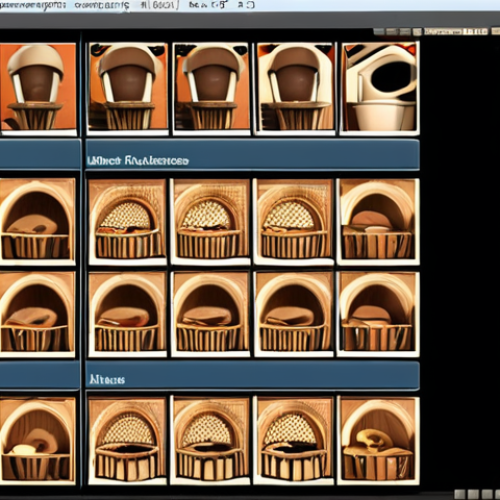
Task: Collapse the left-column upper blue header bar
Action: click(40, 155)
